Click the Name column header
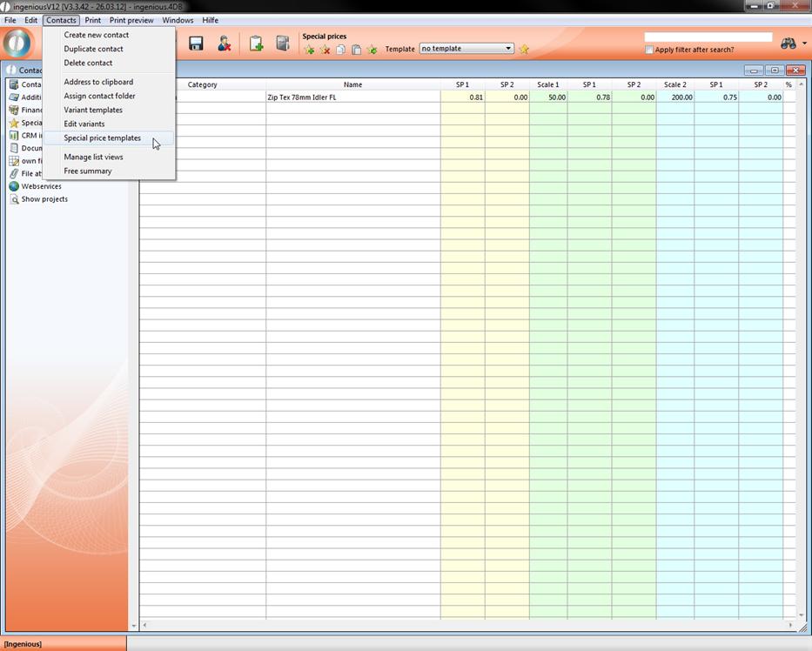 (x=352, y=84)
